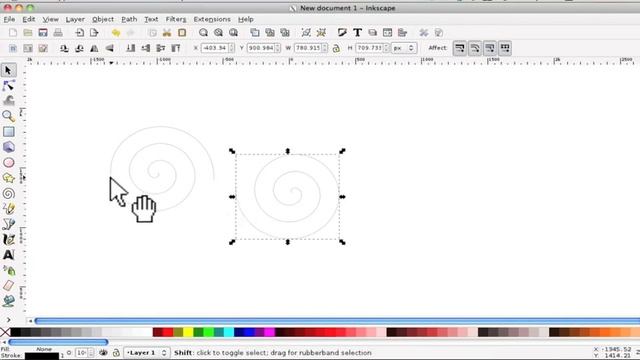Screen dimensions: 640x360
Task: Click the W width stepper arrows
Action: (324, 48)
